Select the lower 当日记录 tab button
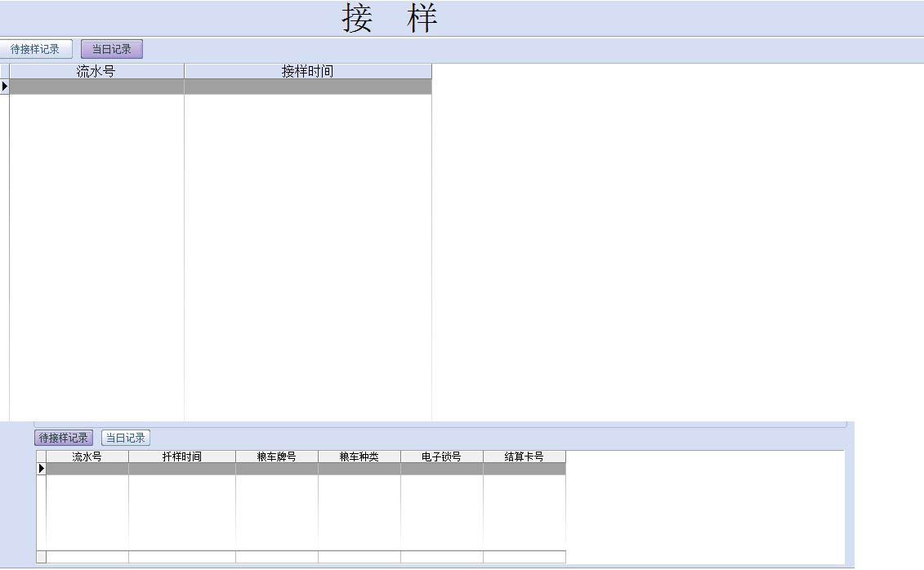 click(x=126, y=438)
